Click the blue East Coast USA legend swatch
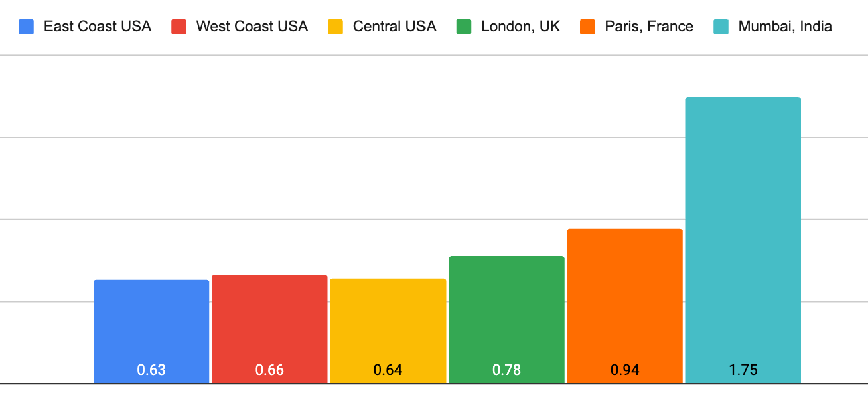The width and height of the screenshot is (868, 410). click(x=27, y=27)
